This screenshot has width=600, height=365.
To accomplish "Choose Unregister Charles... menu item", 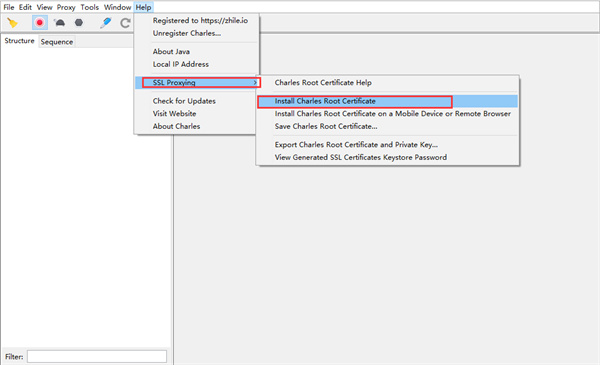I will pos(196,33).
